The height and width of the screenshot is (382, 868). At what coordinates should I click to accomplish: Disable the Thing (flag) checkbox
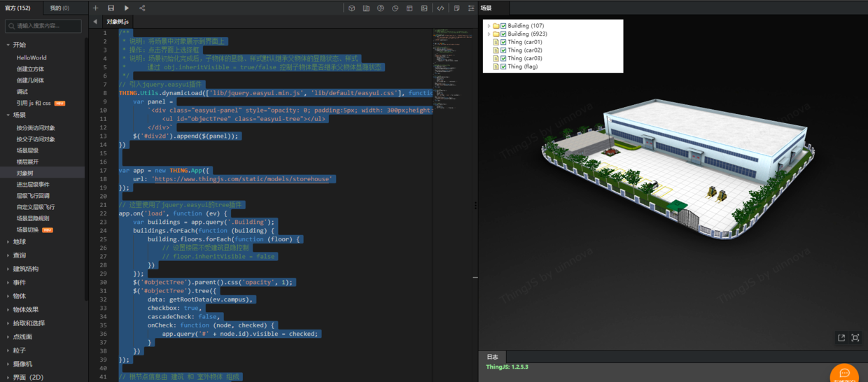pyautogui.click(x=503, y=66)
